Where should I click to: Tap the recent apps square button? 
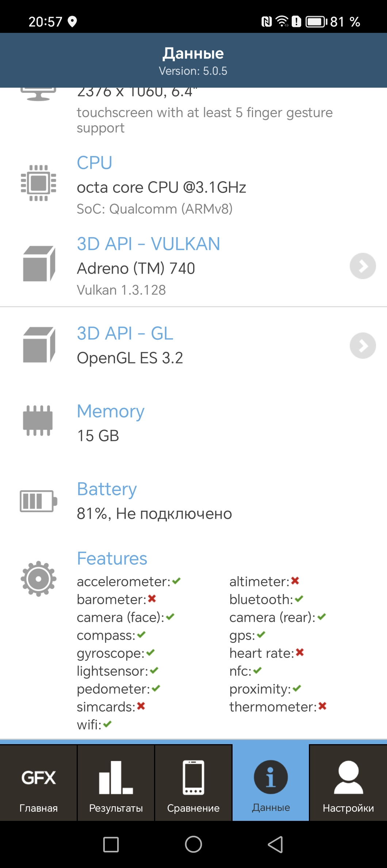(111, 845)
